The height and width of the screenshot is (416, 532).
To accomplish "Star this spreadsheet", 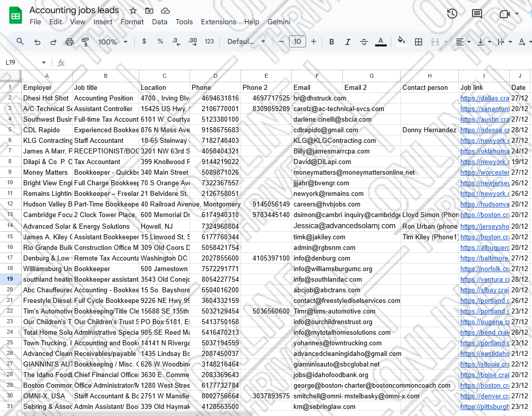I will tap(133, 11).
